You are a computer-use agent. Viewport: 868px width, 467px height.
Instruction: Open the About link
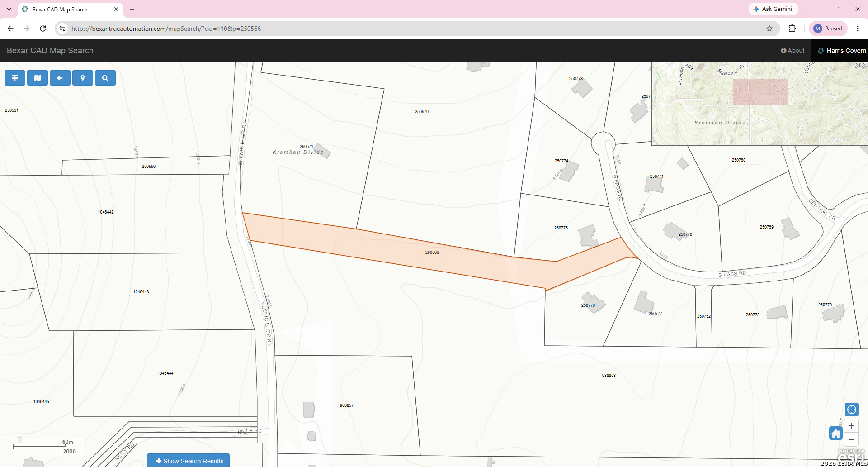(x=793, y=51)
